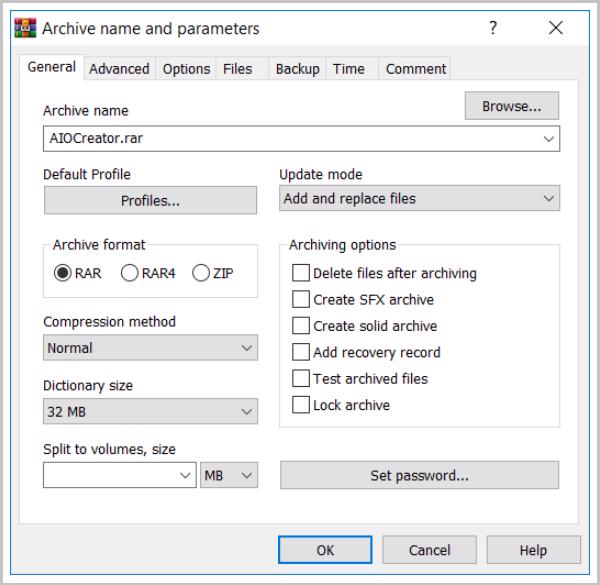Toggle Create solid archive checkbox
The width and height of the screenshot is (600, 585).
(x=301, y=326)
